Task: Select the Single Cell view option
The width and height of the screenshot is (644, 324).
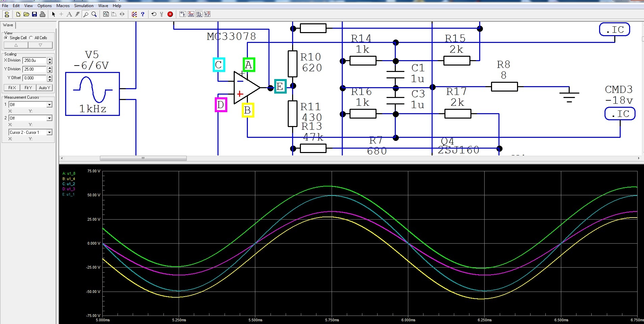Action: [6, 38]
